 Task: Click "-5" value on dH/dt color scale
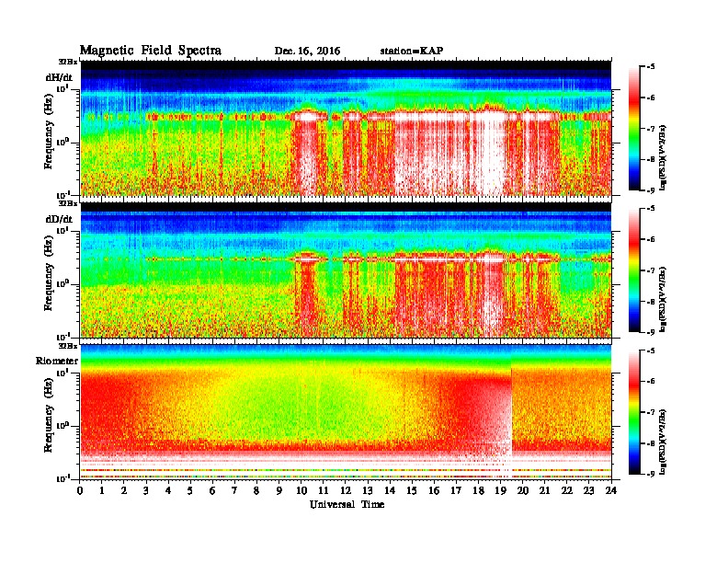click(651, 66)
